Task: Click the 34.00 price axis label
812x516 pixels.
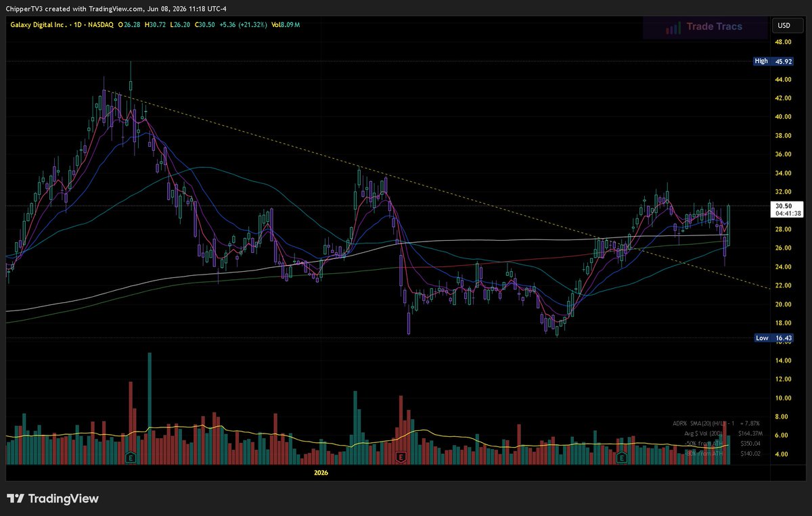Action: click(x=784, y=173)
